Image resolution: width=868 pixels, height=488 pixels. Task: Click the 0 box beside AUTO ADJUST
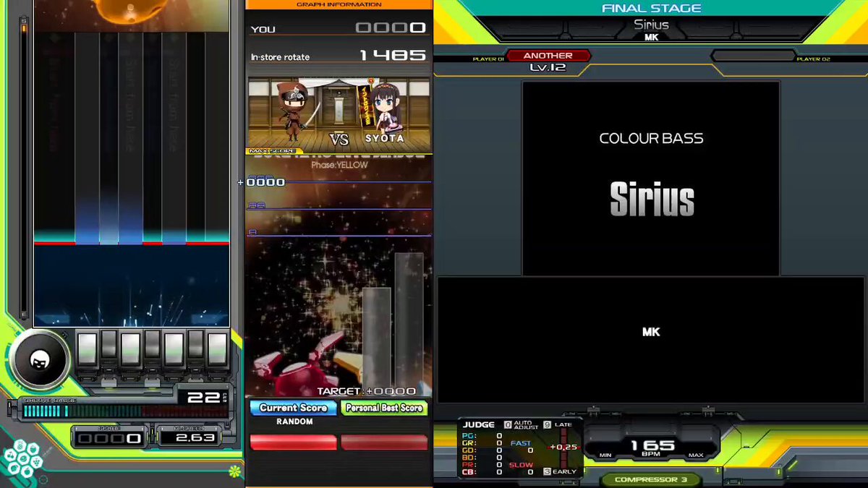point(507,424)
